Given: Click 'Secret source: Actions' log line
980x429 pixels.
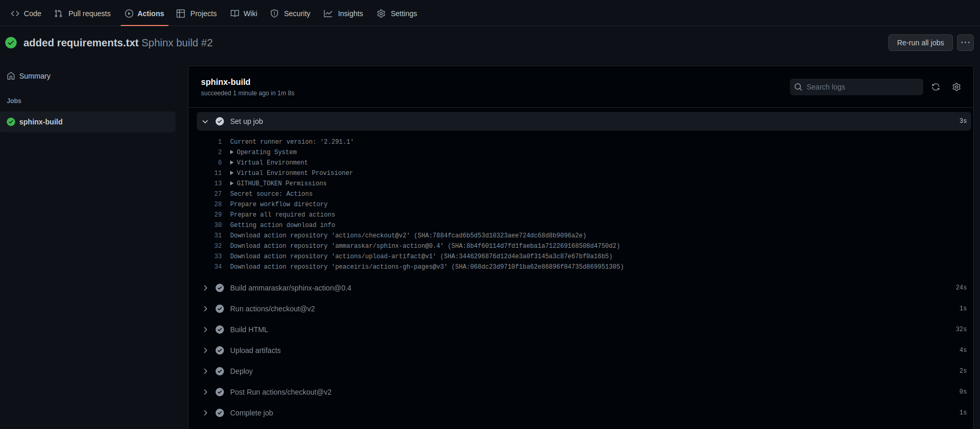Looking at the screenshot, I should point(271,194).
